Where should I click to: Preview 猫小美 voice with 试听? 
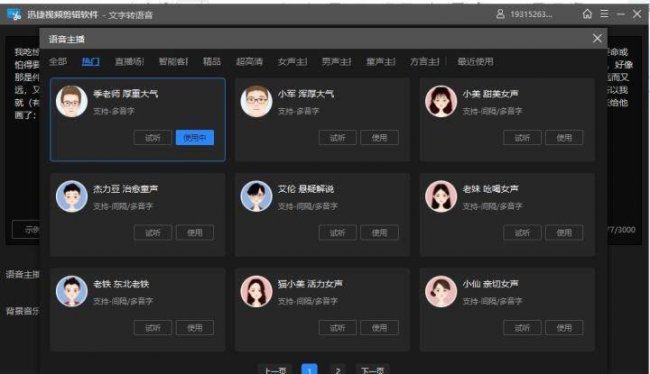337,328
